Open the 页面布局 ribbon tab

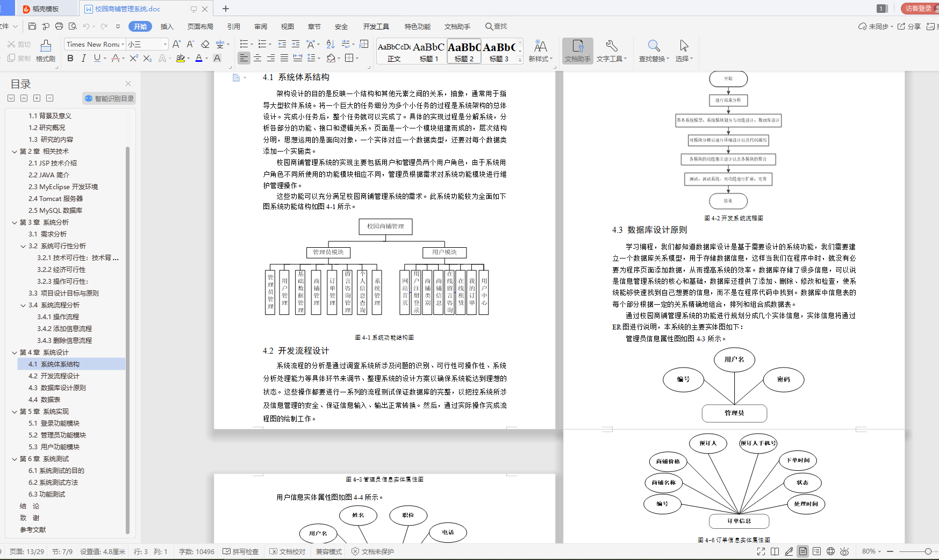click(200, 26)
